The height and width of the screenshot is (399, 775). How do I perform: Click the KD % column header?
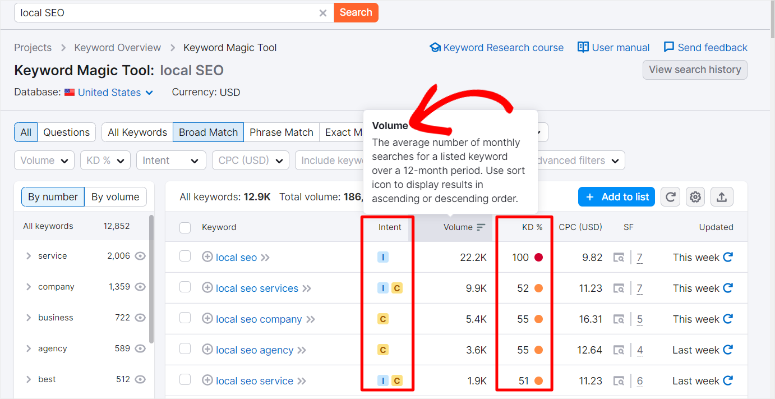tap(532, 227)
